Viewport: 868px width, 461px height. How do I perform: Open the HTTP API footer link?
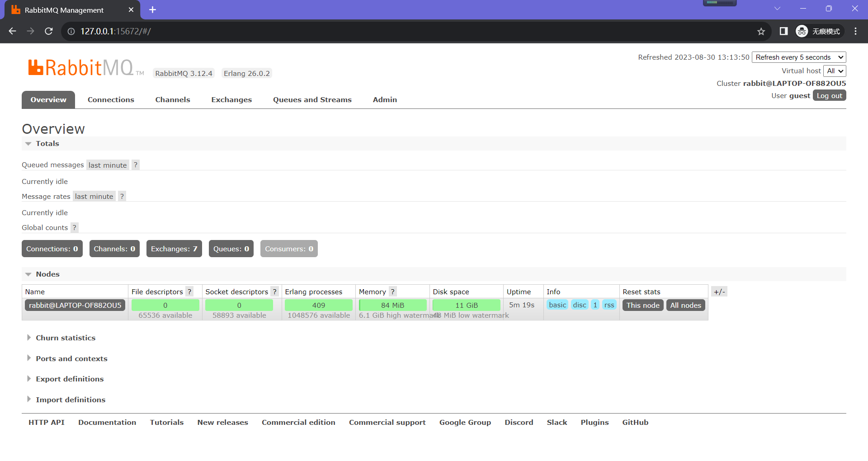47,422
